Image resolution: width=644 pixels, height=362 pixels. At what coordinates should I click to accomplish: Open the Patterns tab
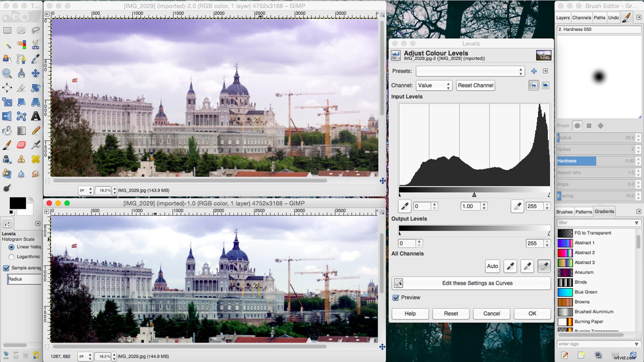pyautogui.click(x=583, y=211)
